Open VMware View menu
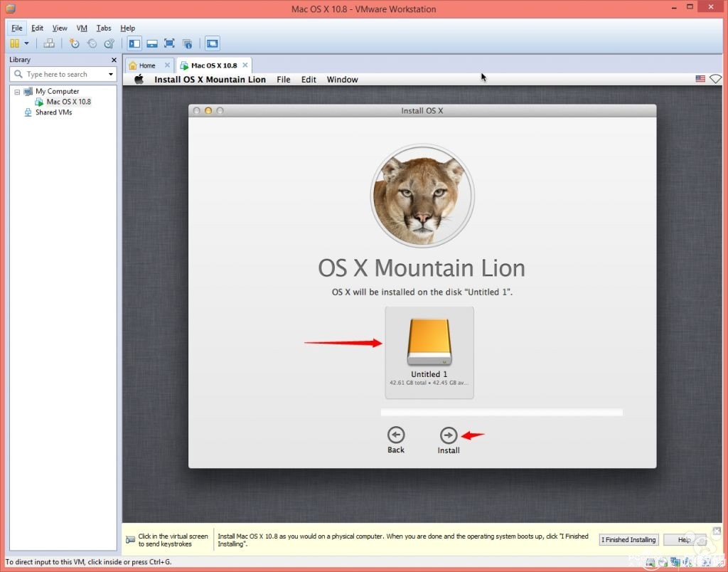Image resolution: width=728 pixels, height=572 pixels. pos(60,28)
